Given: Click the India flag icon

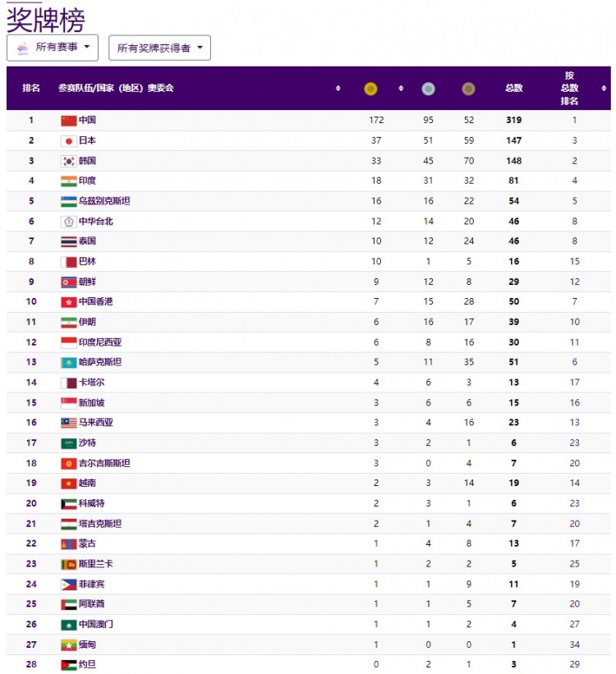Looking at the screenshot, I should pos(68,181).
